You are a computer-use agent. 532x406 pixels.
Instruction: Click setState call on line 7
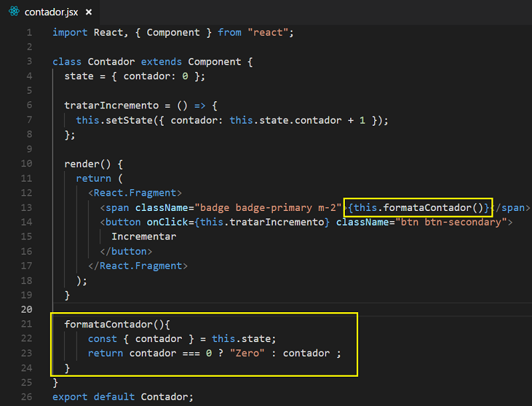tap(129, 120)
